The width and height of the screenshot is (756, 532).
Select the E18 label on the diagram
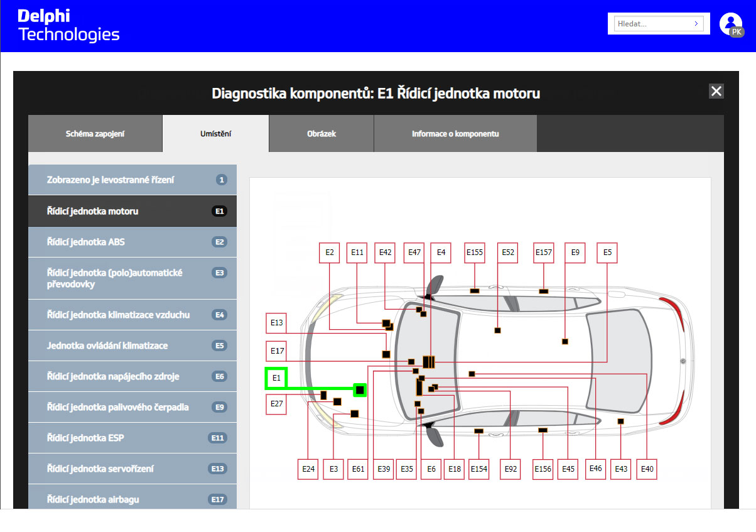tap(454, 469)
